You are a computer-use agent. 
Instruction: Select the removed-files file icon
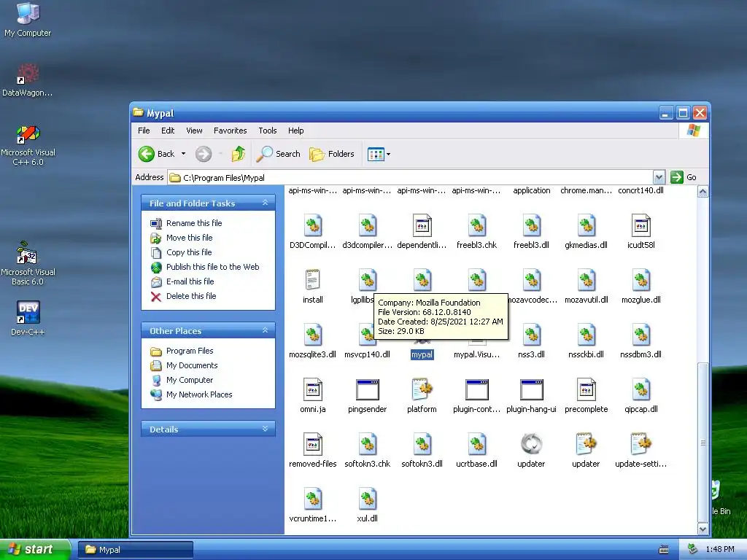click(312, 444)
